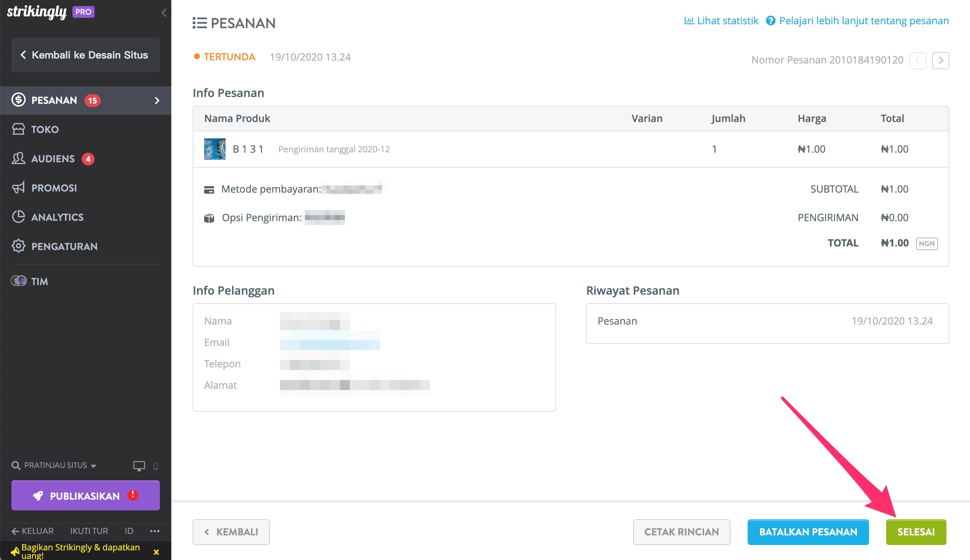The width and height of the screenshot is (970, 560).
Task: Open the three-dots more menu
Action: (x=155, y=531)
